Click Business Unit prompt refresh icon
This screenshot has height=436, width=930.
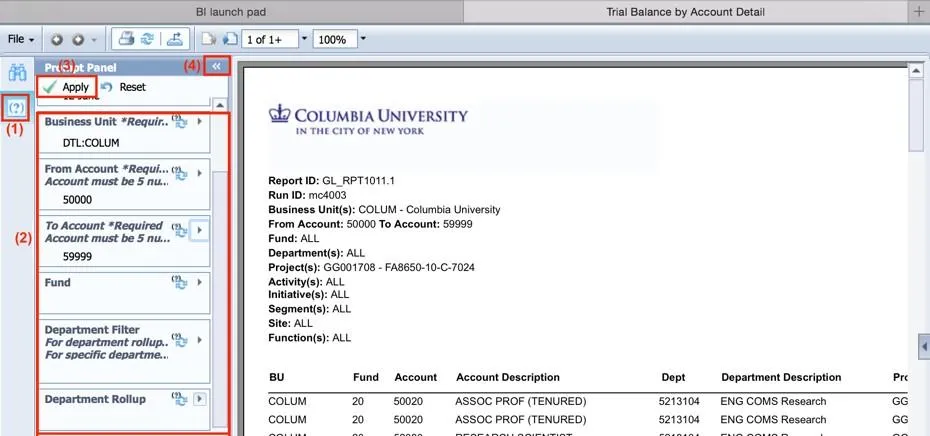pos(180,122)
